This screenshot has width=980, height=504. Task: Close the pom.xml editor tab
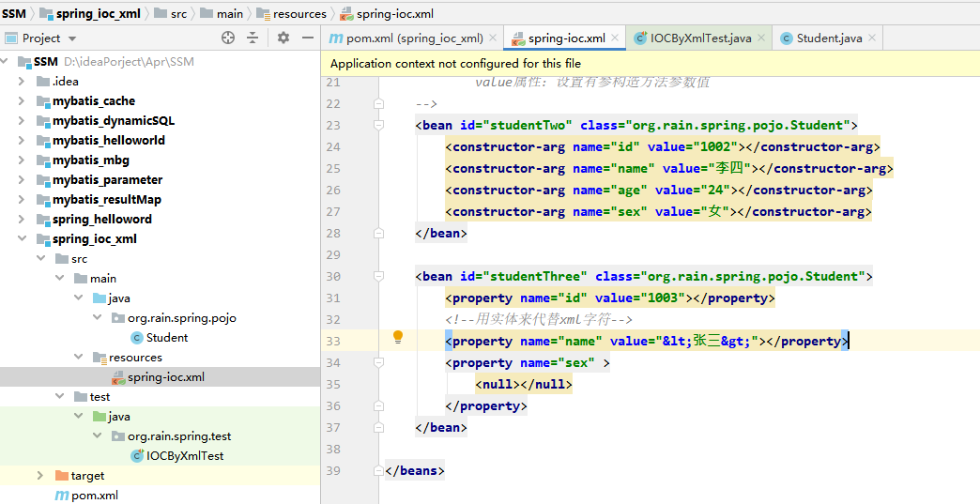click(493, 38)
